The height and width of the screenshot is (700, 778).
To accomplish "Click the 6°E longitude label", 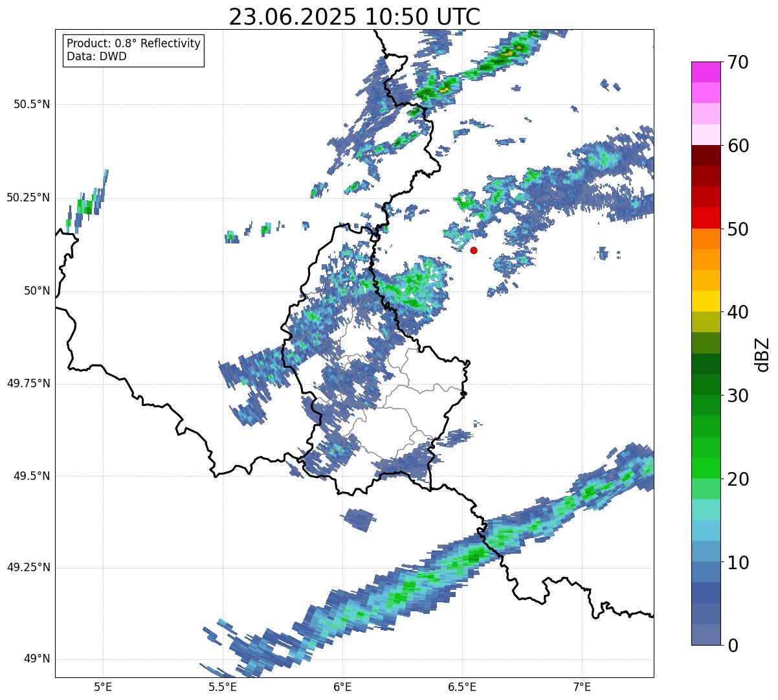I will [x=342, y=686].
